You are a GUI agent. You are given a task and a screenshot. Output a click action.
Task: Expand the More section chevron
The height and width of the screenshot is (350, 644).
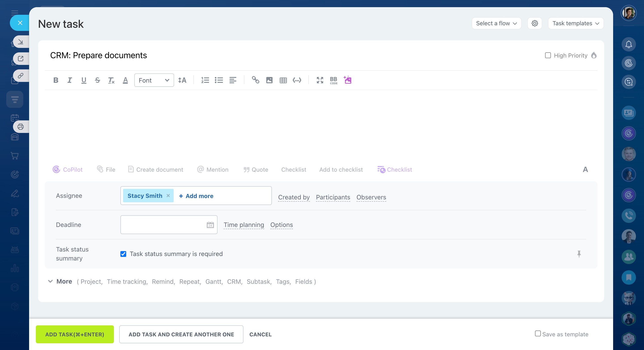coord(50,281)
